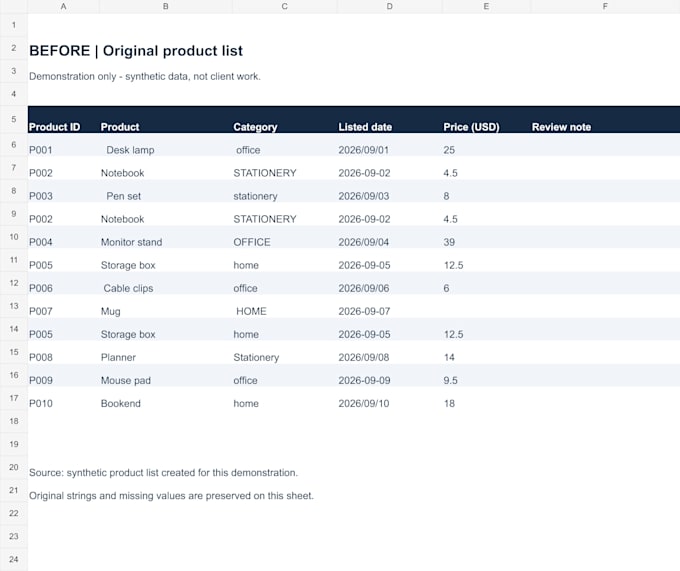The image size is (680, 571).
Task: Select the date cell 2026/09/08
Action: tap(389, 352)
